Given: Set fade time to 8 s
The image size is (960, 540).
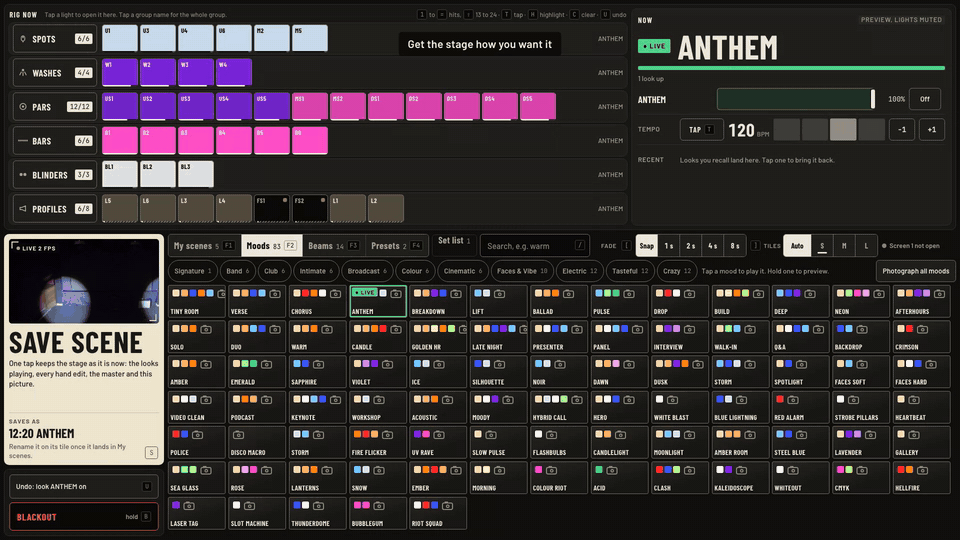Looking at the screenshot, I should [x=735, y=246].
